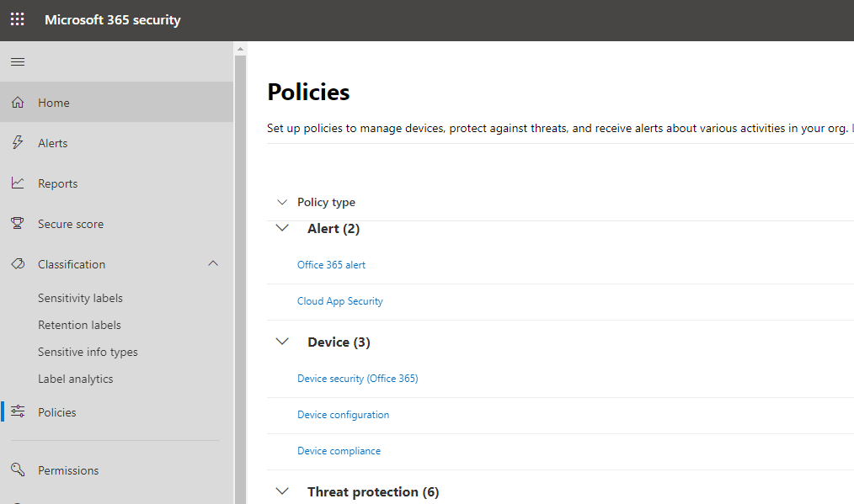This screenshot has height=504, width=854.
Task: Click the Alerts lightning bolt icon
Action: 18,142
